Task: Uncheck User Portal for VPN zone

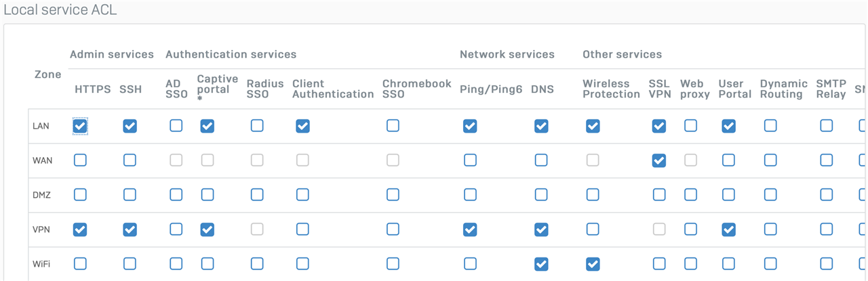Action: (x=728, y=230)
